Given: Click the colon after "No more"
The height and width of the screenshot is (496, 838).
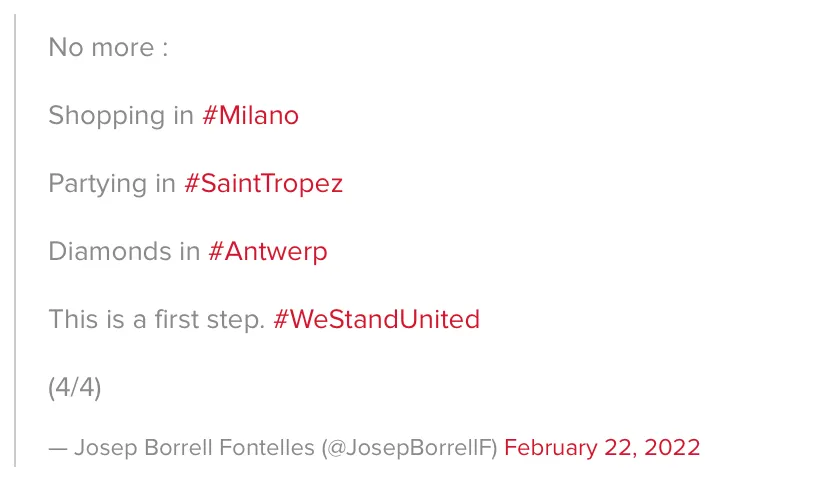Looking at the screenshot, I should [164, 48].
